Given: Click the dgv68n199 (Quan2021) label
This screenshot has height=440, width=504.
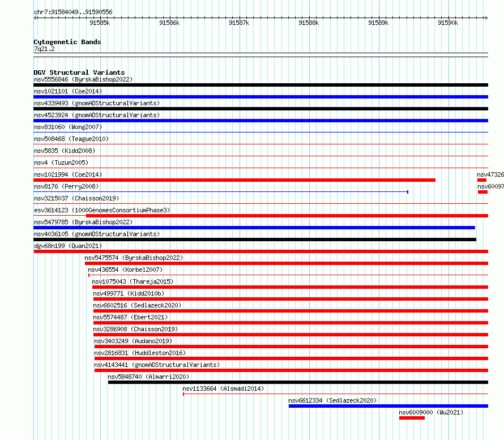Looking at the screenshot, I should 68,246.
